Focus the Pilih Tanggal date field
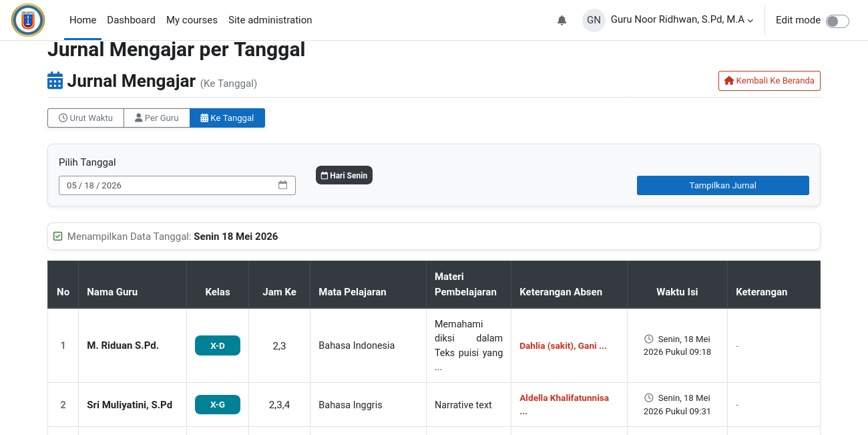Screen dimensions: 868x435 [x=177, y=185]
